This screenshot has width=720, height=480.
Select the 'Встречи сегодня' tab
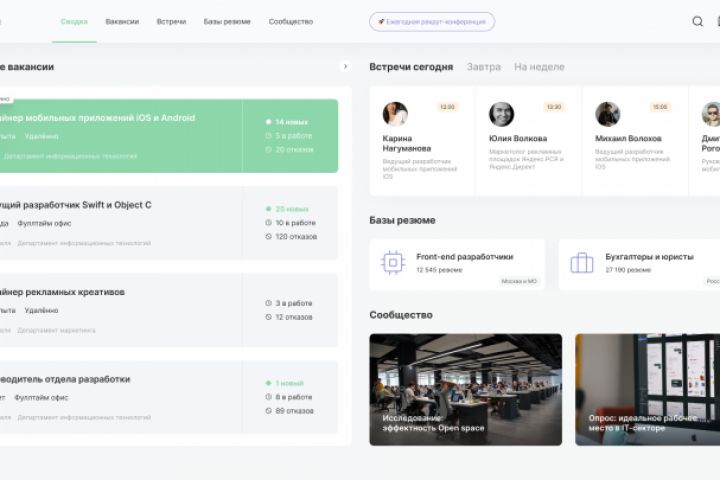pos(411,67)
